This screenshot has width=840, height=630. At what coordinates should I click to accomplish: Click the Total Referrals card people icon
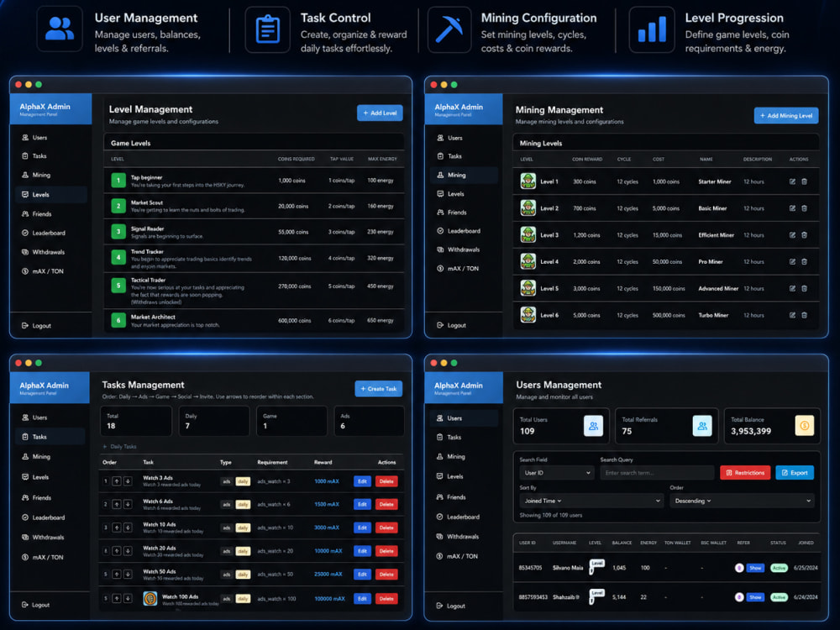702,426
